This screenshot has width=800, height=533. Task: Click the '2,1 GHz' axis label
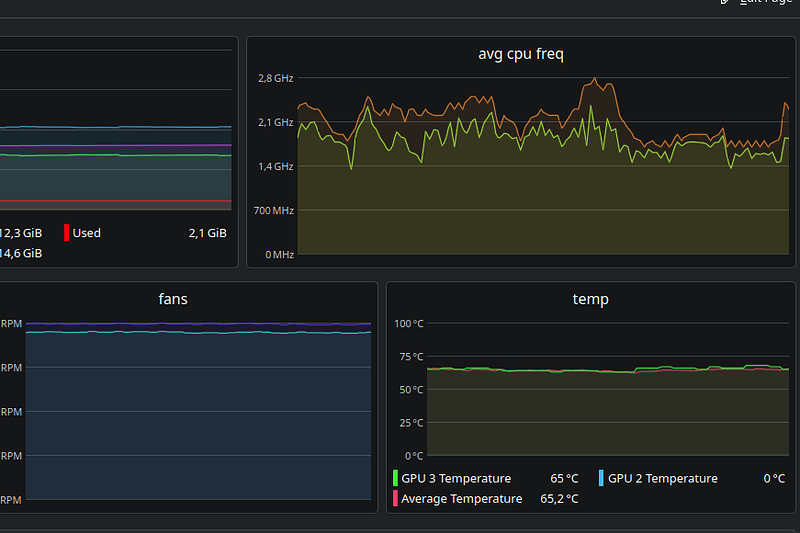click(x=276, y=122)
